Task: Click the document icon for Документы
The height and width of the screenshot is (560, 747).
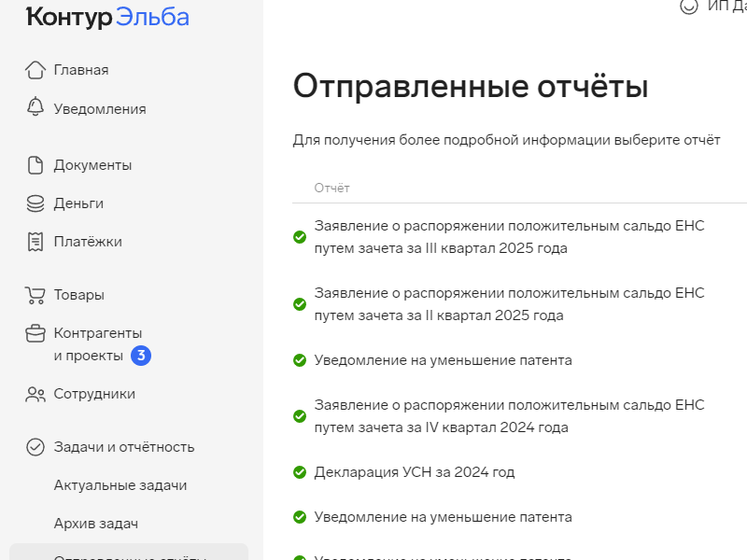Action: click(x=35, y=165)
